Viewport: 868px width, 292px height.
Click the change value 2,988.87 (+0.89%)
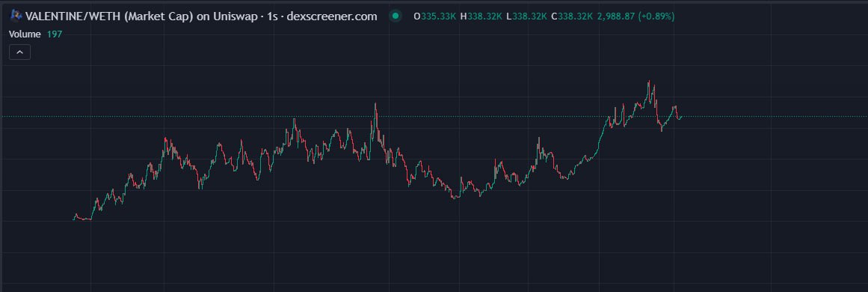click(635, 16)
